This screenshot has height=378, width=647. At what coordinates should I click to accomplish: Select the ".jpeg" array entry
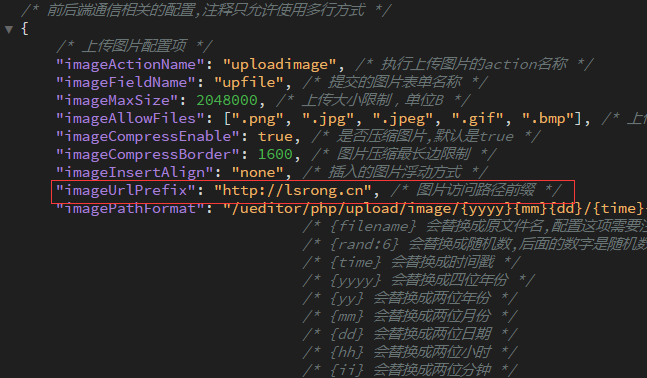tap(402, 119)
